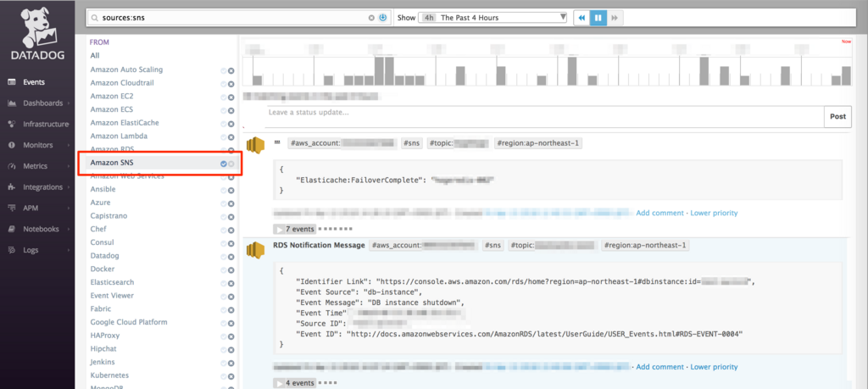
Task: Pause the live event stream
Action: click(598, 18)
